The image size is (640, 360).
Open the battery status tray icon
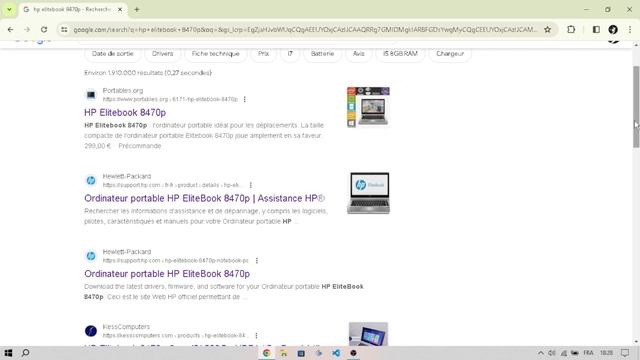tap(575, 353)
